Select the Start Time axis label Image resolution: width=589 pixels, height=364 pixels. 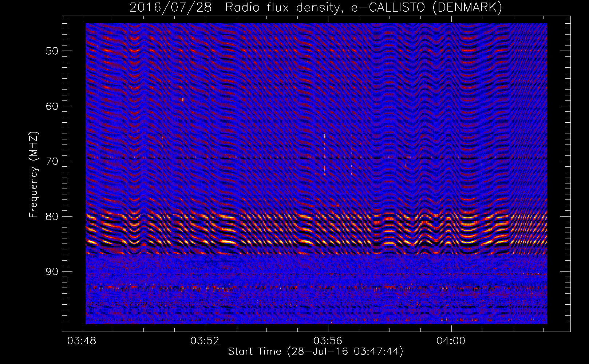coord(316,352)
